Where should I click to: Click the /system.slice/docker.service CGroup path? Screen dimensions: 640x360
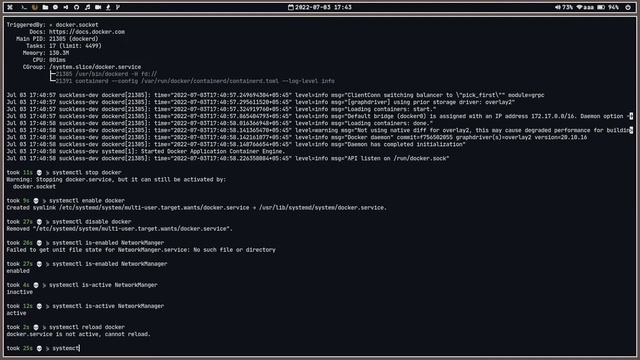tap(95, 67)
